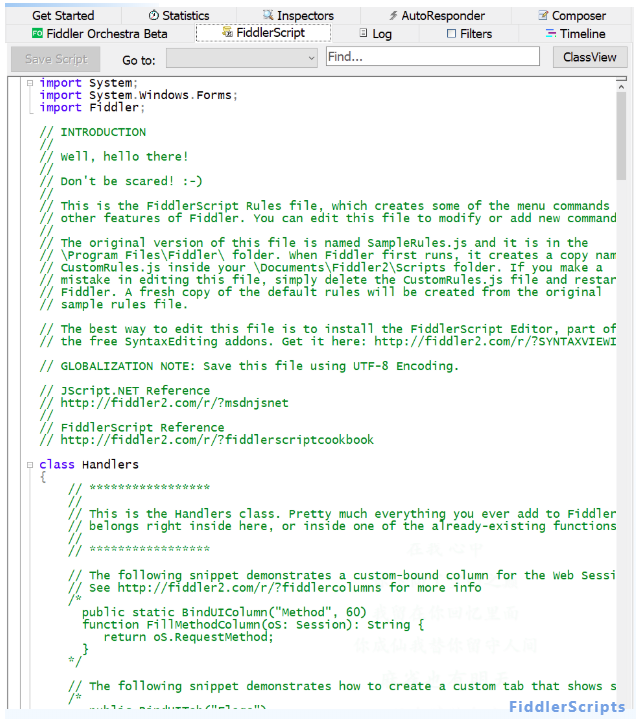Collapse the class Handlers block
Image resolution: width=636 pixels, height=719 pixels.
pos(30,465)
